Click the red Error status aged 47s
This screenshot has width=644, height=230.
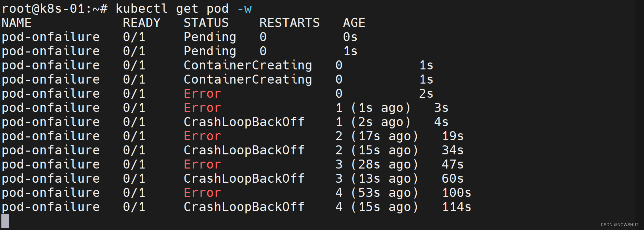(202, 164)
